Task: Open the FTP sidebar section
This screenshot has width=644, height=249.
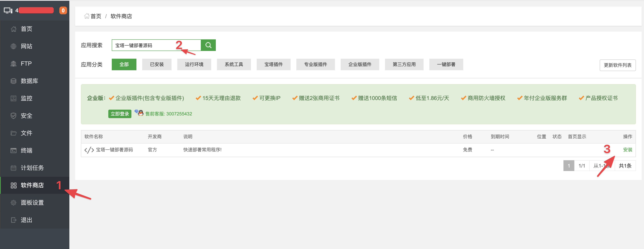Action: pyautogui.click(x=35, y=64)
